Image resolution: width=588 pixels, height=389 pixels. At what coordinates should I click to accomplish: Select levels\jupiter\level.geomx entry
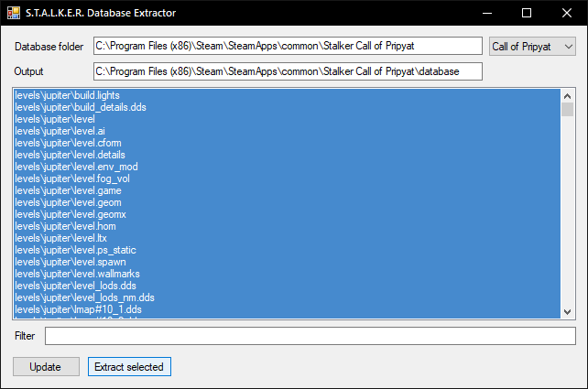(288, 214)
